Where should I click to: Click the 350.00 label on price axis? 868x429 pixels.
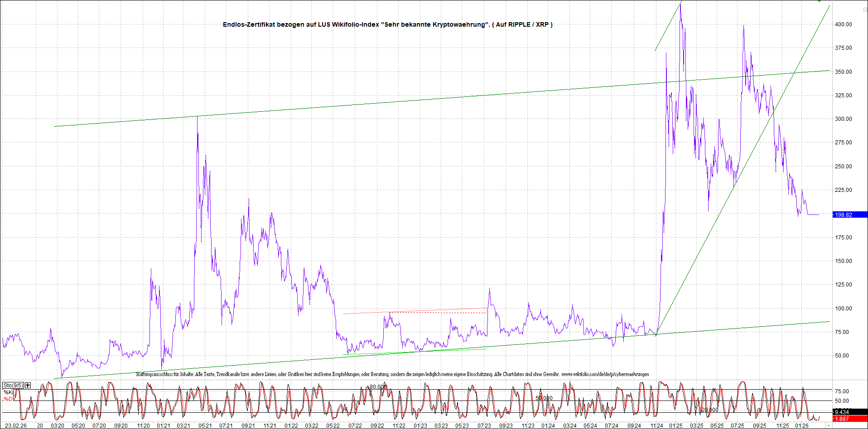click(843, 71)
